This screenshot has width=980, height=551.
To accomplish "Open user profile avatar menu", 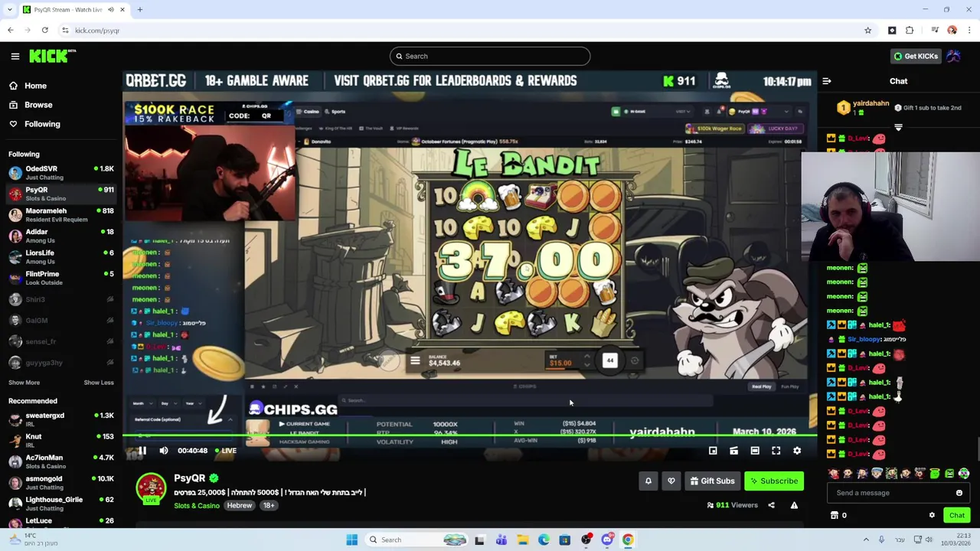I will [x=953, y=56].
